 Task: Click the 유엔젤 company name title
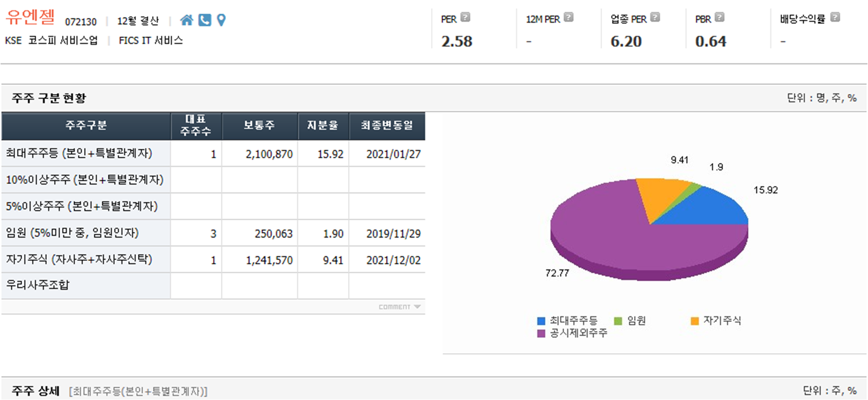[x=30, y=18]
